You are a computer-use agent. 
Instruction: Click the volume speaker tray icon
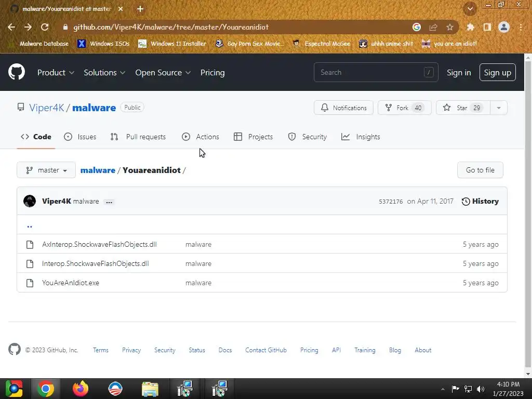[x=481, y=389]
